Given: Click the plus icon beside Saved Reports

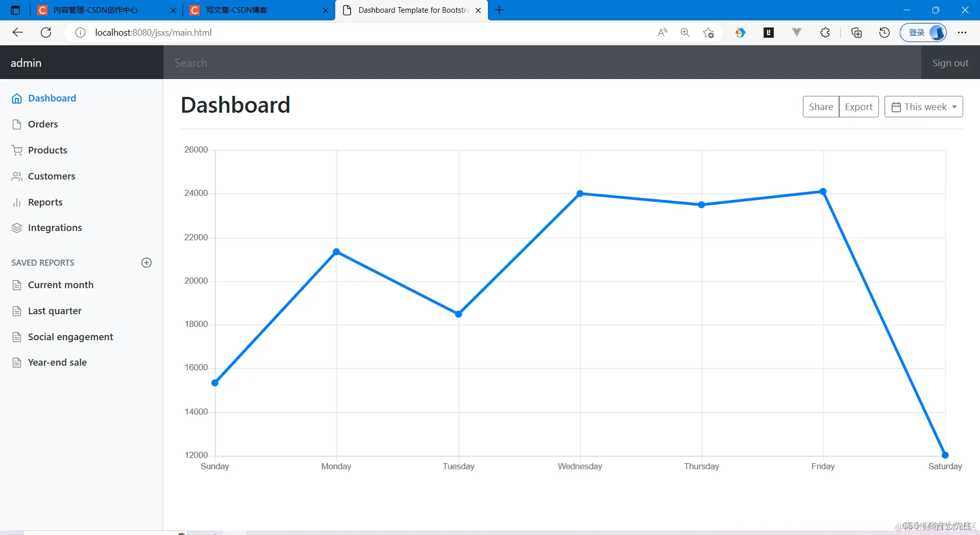Looking at the screenshot, I should (x=146, y=263).
